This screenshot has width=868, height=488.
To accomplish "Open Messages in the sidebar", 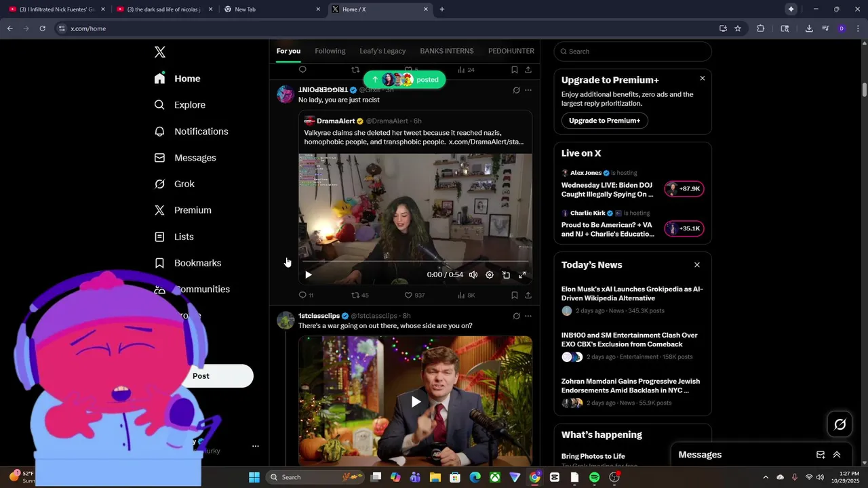I will click(185, 158).
